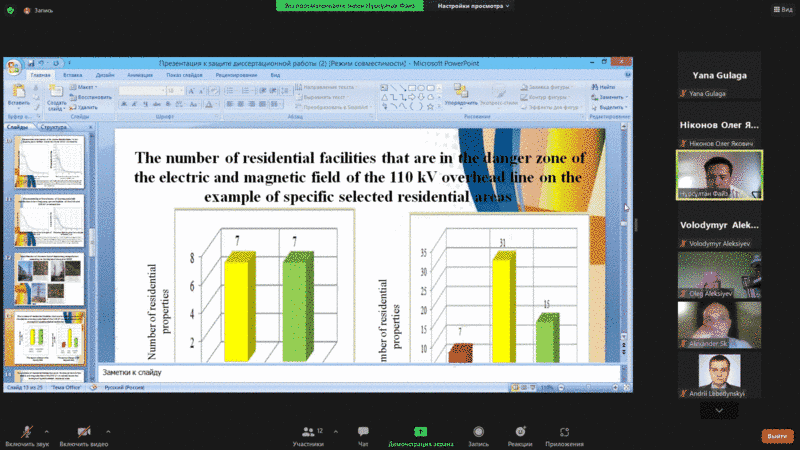This screenshot has width=800, height=450.
Task: Click the Вставить paste icon in ribbon
Action: 18,95
